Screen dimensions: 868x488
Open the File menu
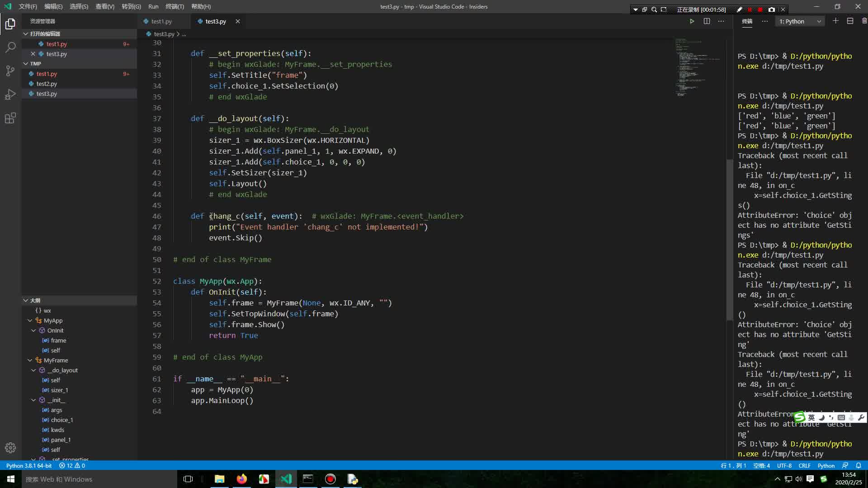click(28, 6)
